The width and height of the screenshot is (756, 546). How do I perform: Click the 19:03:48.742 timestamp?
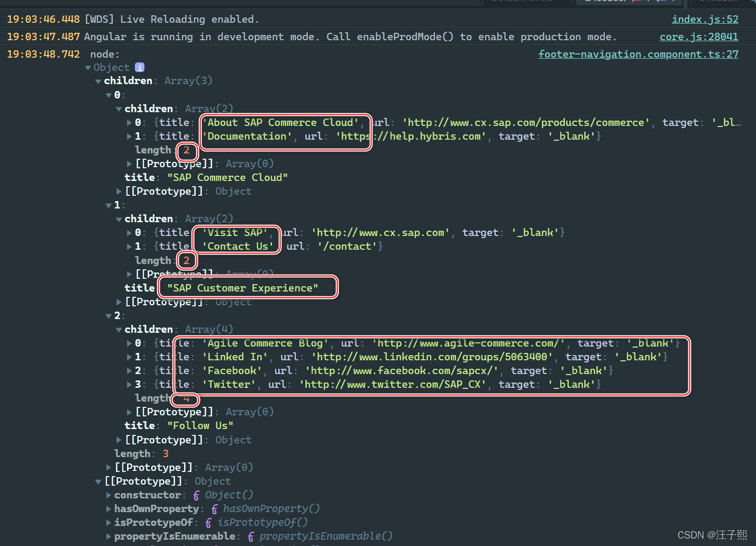click(43, 54)
